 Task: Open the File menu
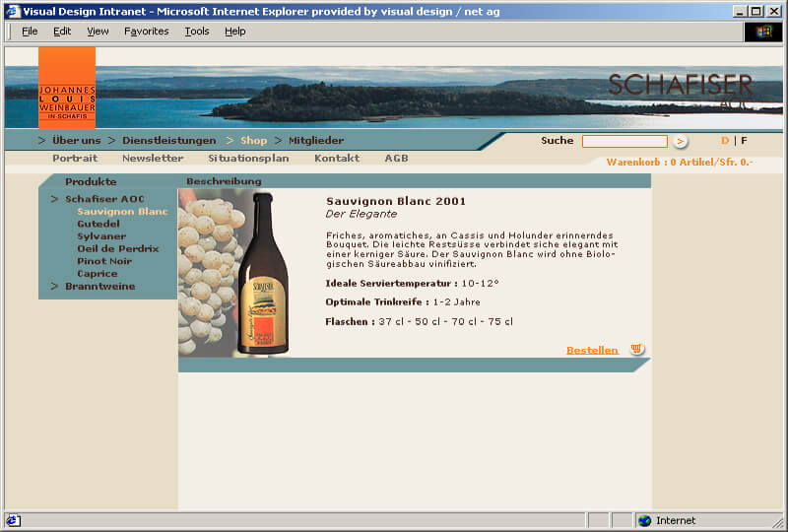tap(30, 32)
